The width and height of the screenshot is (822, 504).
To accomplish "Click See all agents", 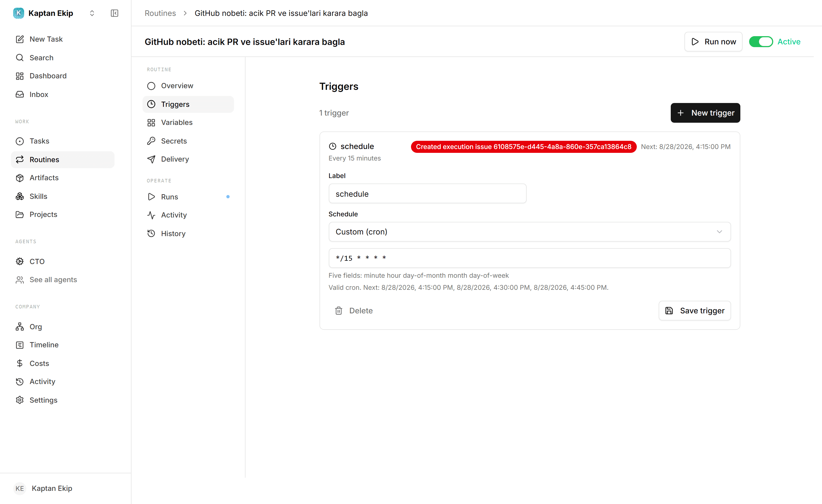I will [x=62, y=279].
